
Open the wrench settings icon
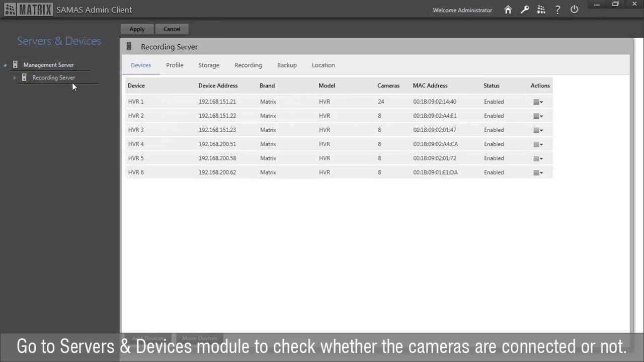point(525,10)
